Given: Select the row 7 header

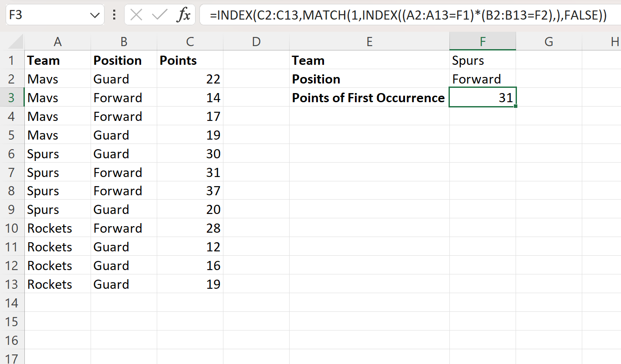Looking at the screenshot, I should (12, 172).
